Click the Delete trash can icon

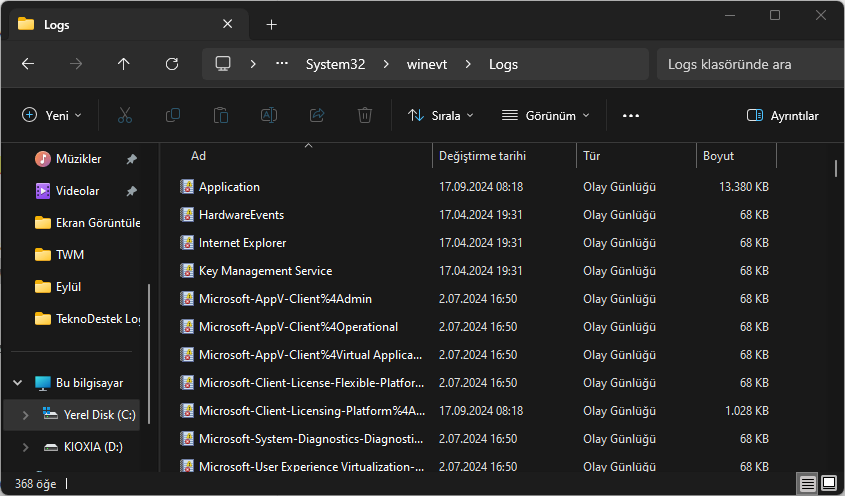(x=366, y=115)
